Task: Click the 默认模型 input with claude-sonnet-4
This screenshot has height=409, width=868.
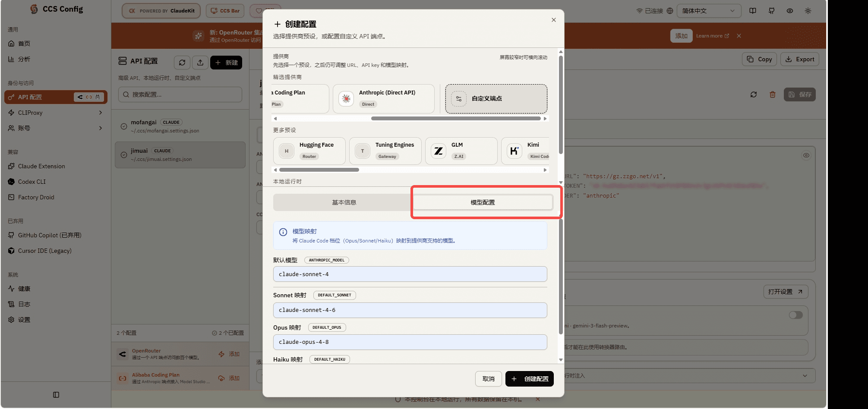Action: tap(410, 274)
